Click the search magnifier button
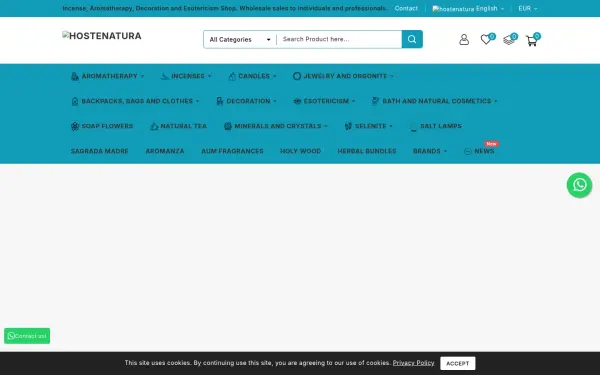Screen dimensions: 600x375 coord(412,39)
